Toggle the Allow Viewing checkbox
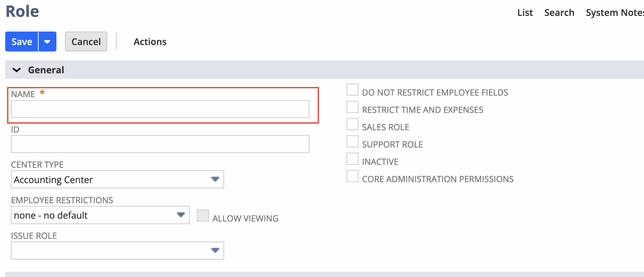The image size is (644, 277). coord(203,216)
